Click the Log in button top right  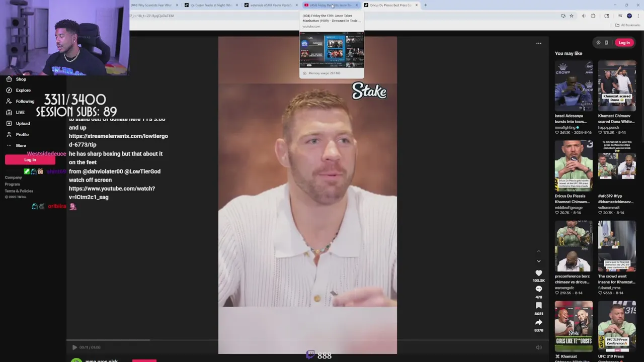coord(624,43)
